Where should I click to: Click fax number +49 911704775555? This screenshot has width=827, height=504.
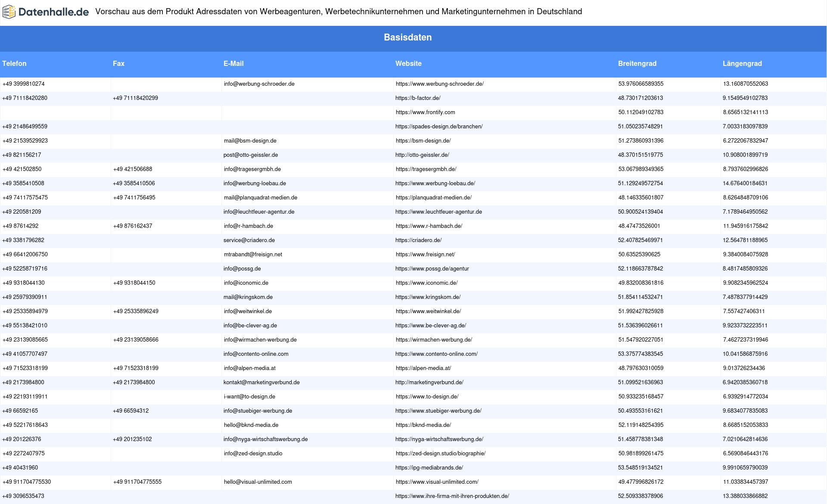[137, 482]
